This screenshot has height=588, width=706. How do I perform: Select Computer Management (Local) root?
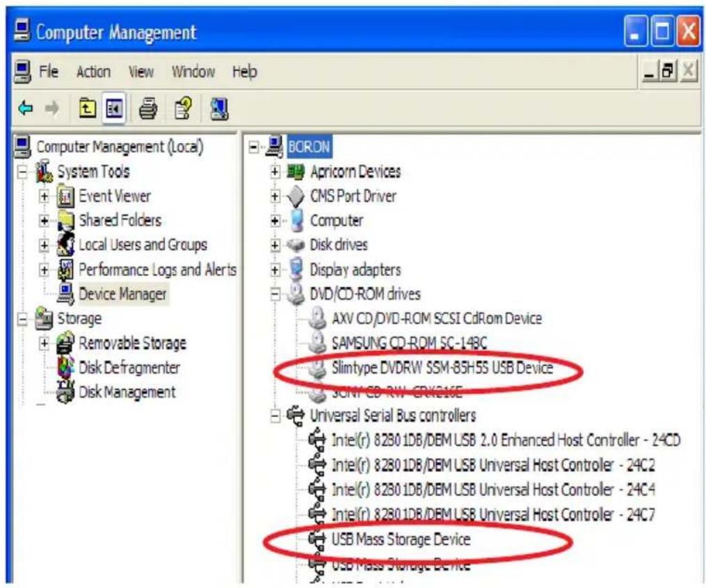[x=120, y=147]
